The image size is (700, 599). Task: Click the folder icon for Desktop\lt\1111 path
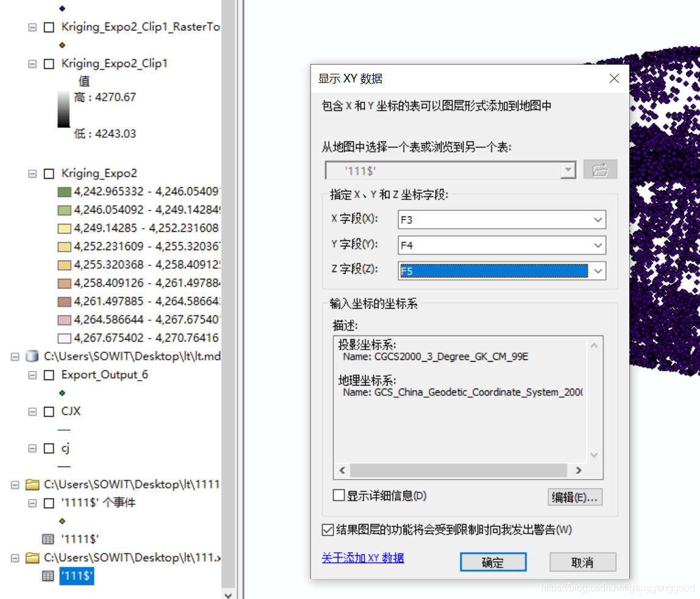[32, 484]
